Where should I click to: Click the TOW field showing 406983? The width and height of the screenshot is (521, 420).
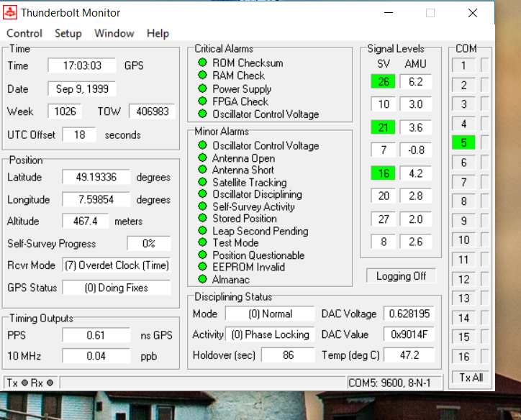point(152,111)
